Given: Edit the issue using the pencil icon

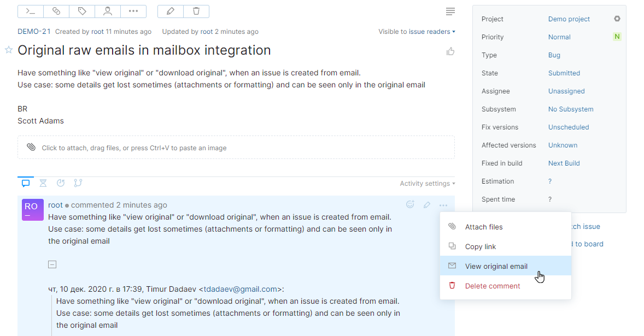Looking at the screenshot, I should 170,11.
